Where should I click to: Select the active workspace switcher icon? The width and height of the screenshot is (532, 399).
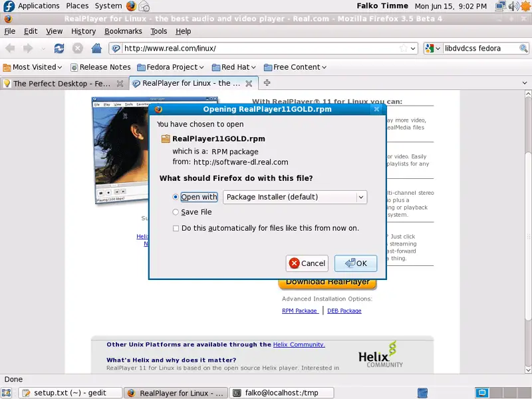point(481,393)
